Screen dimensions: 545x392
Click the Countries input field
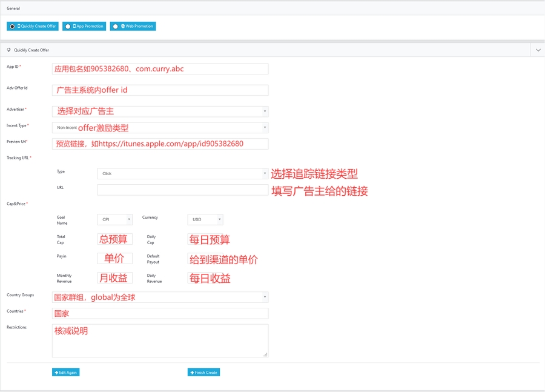(160, 313)
